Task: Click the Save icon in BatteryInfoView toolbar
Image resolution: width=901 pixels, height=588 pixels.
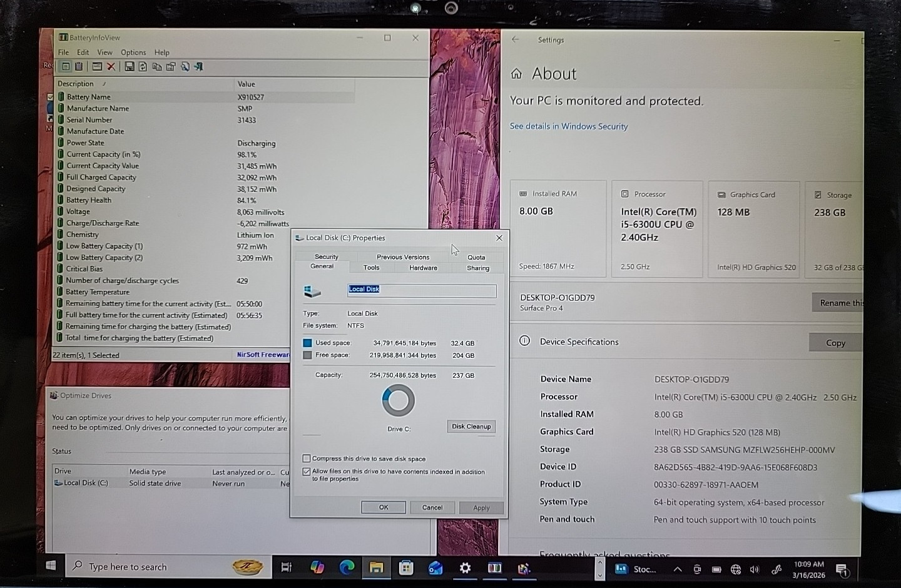Action: (x=130, y=66)
